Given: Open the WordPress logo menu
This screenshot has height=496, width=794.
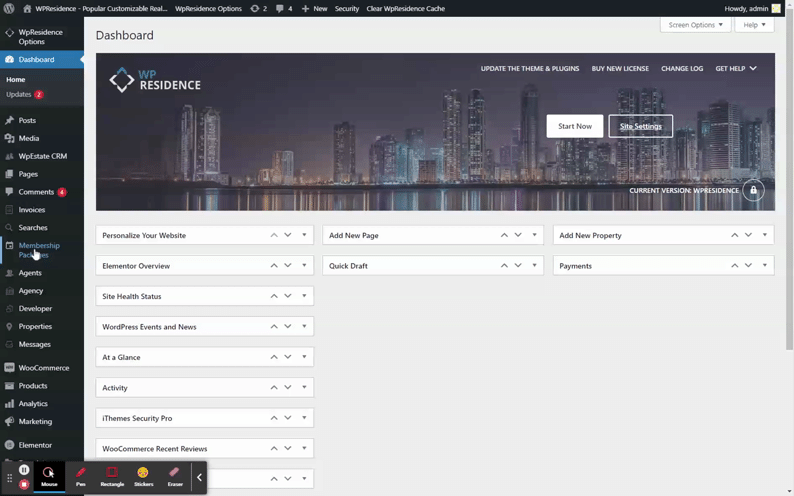Looking at the screenshot, I should click(9, 9).
